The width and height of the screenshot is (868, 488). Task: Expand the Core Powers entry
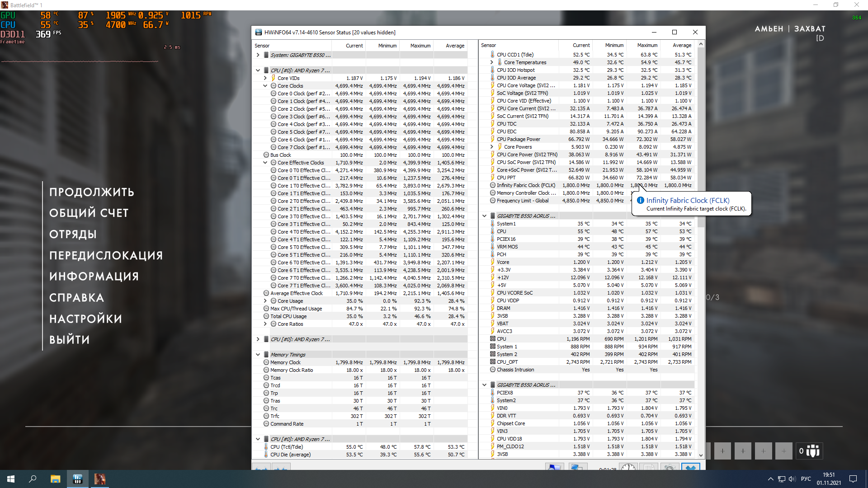coord(491,147)
